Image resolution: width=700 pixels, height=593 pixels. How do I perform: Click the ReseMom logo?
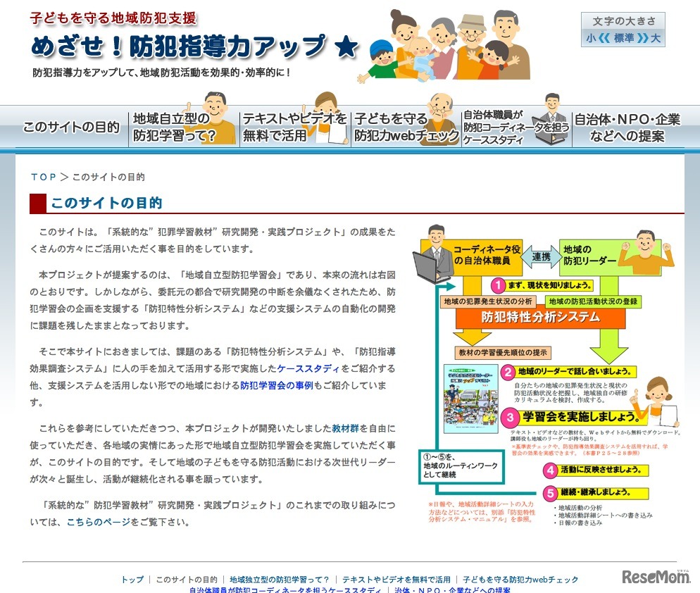click(656, 577)
